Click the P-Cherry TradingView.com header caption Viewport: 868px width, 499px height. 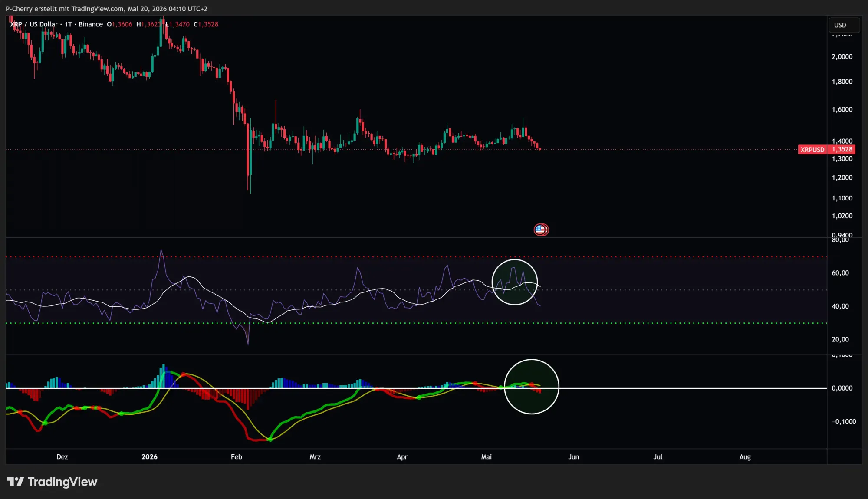point(106,9)
